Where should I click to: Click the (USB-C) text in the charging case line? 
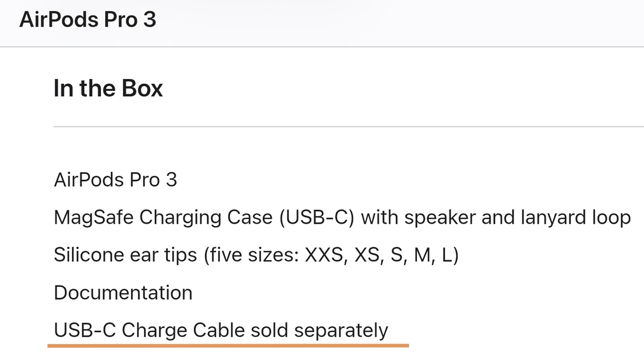317,218
